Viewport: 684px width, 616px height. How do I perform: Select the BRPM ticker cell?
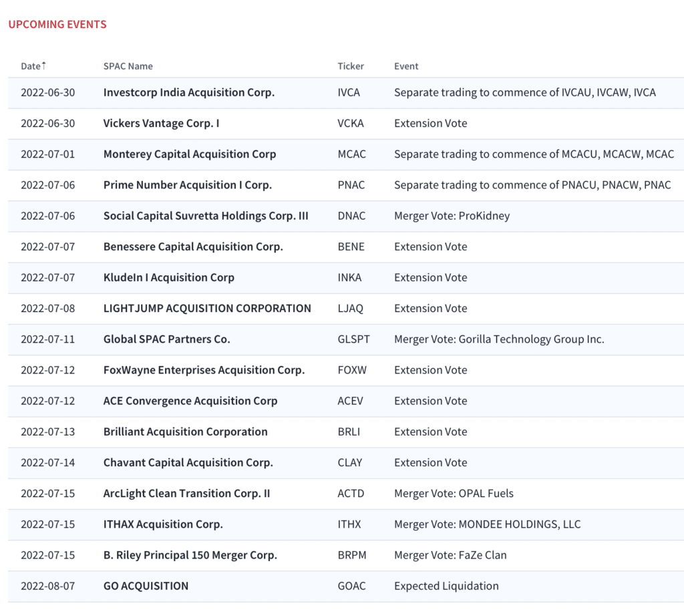pyautogui.click(x=351, y=555)
